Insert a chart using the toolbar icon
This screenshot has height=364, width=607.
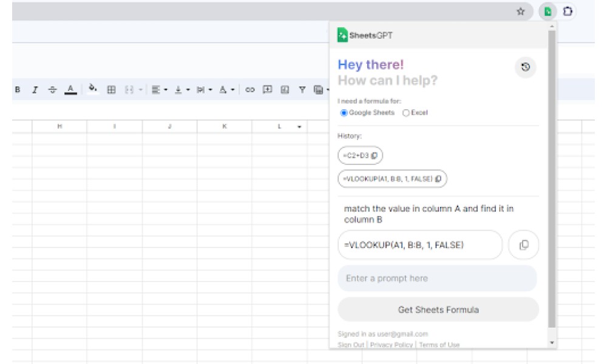(285, 90)
